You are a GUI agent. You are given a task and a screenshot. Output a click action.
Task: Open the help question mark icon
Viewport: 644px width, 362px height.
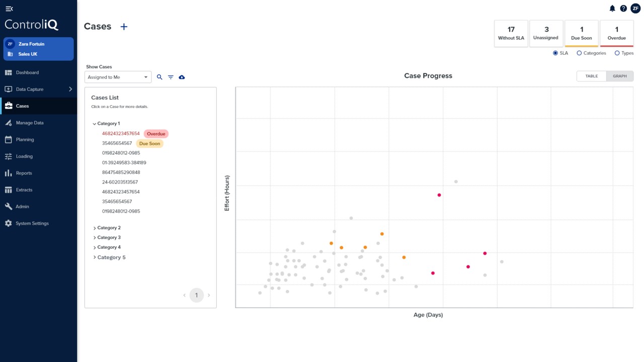pyautogui.click(x=623, y=9)
